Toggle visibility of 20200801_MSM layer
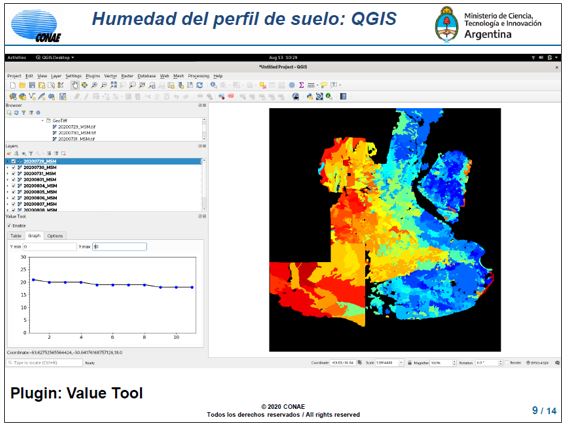Image resolution: width=570 pixels, height=428 pixels. pos(14,180)
